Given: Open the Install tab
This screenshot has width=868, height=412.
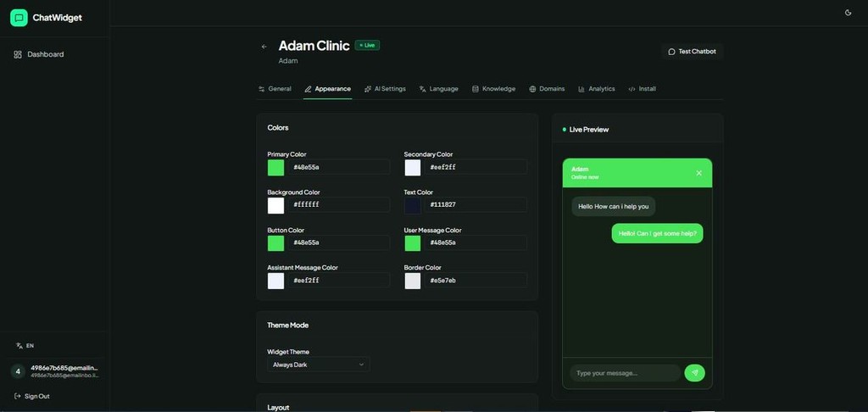Looking at the screenshot, I should click(x=643, y=89).
